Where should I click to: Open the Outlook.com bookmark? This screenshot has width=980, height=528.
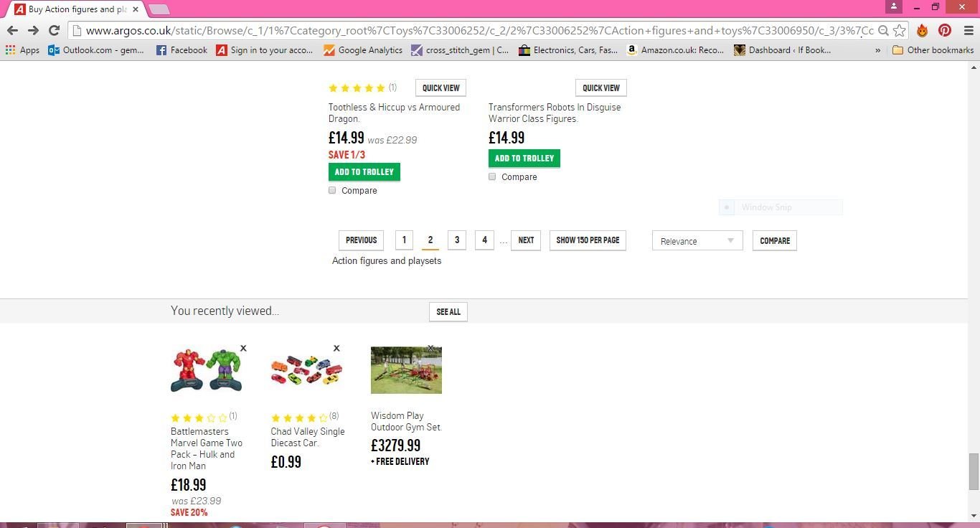coord(96,50)
